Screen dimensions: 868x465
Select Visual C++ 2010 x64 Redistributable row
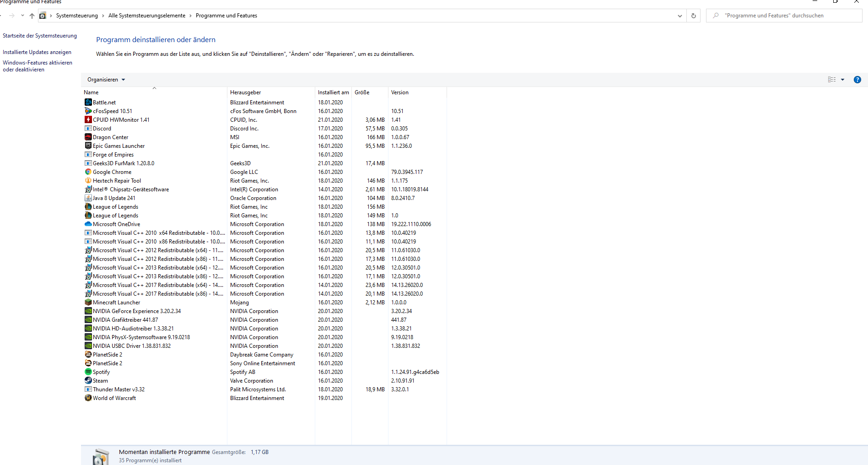(x=264, y=232)
